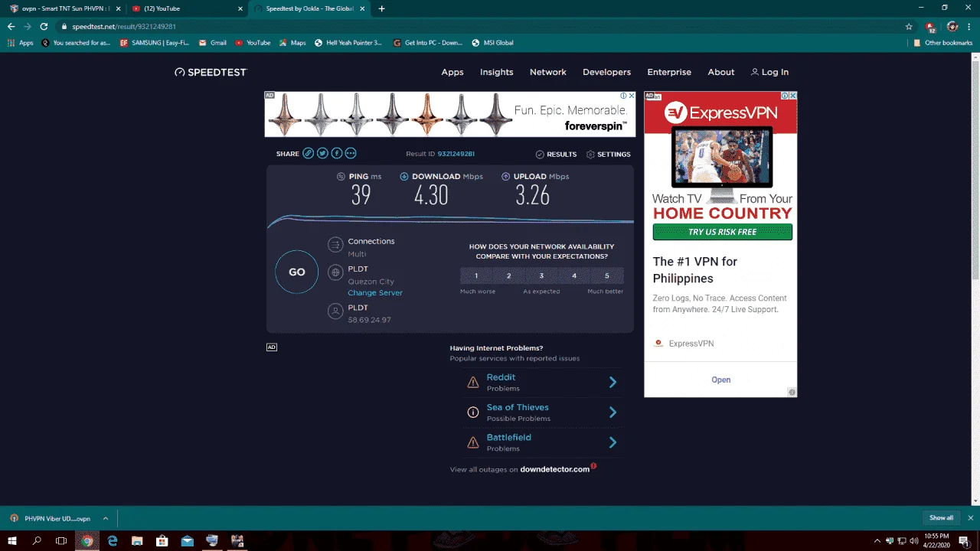Bookmark this page with the star icon
The image size is (980, 551).
[x=909, y=26]
